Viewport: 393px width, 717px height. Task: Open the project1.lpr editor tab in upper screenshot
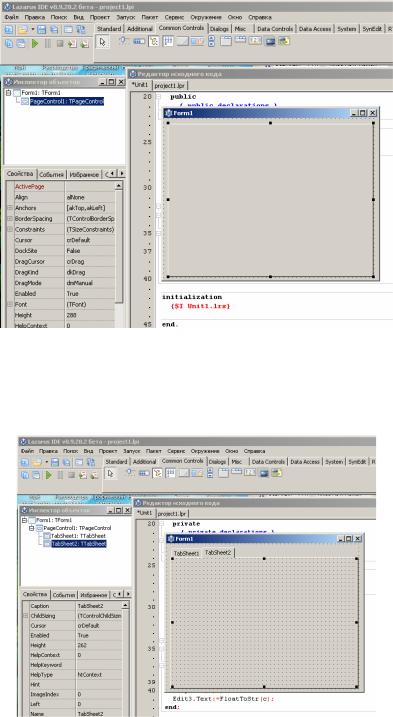170,86
